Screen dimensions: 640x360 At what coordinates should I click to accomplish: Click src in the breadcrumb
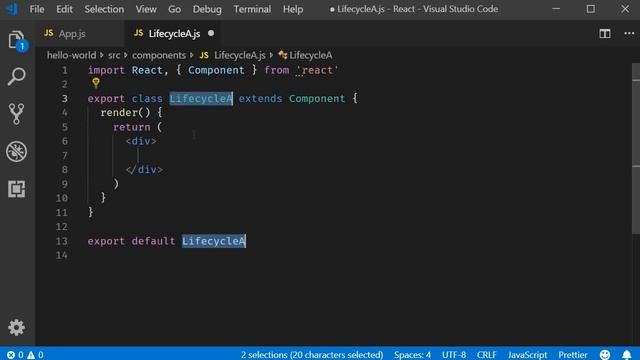[x=114, y=55]
